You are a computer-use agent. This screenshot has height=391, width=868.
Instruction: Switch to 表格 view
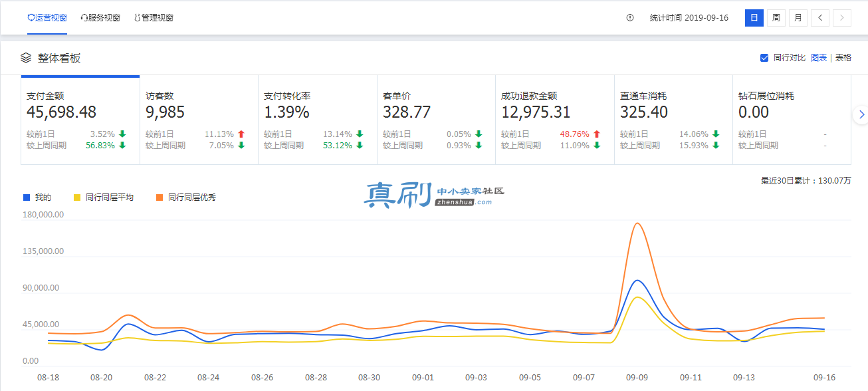(843, 58)
